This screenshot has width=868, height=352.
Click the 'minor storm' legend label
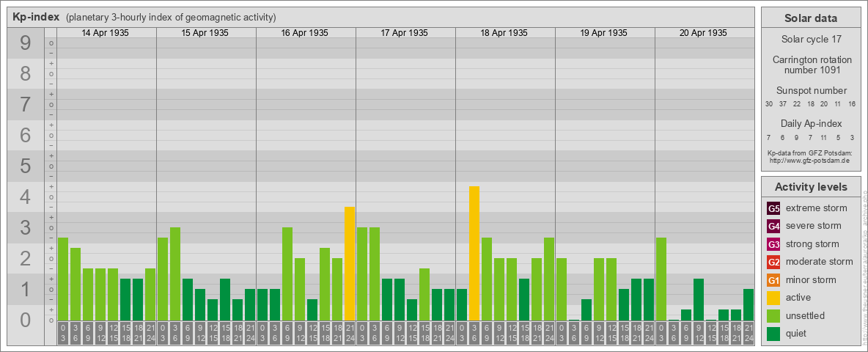tap(811, 280)
